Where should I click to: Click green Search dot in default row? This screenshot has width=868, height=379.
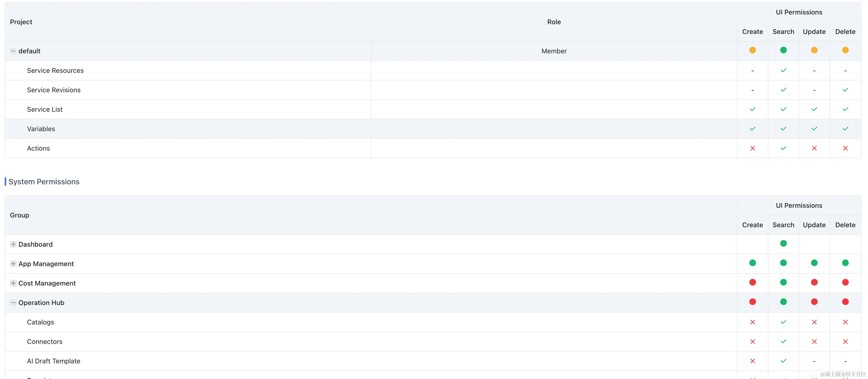[783, 50]
